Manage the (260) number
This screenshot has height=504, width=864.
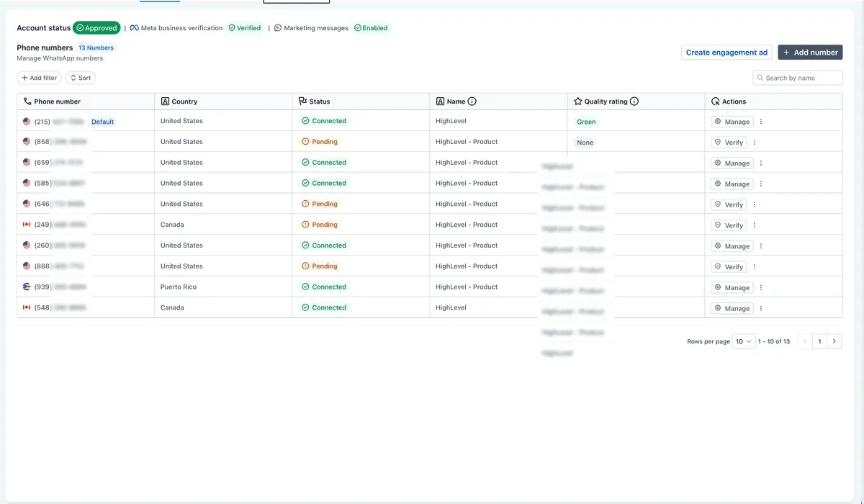click(x=732, y=246)
